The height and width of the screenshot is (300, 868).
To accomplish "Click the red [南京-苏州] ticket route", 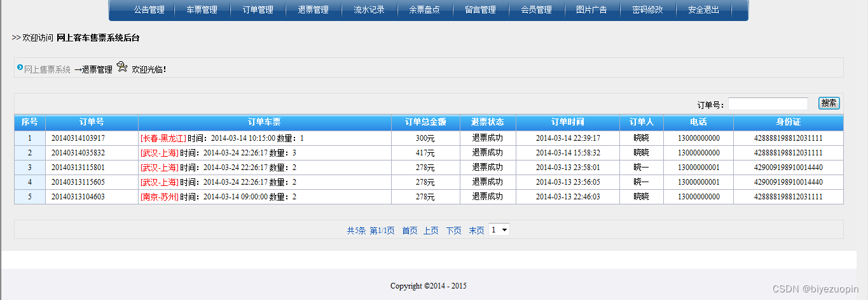I will click(x=160, y=197).
